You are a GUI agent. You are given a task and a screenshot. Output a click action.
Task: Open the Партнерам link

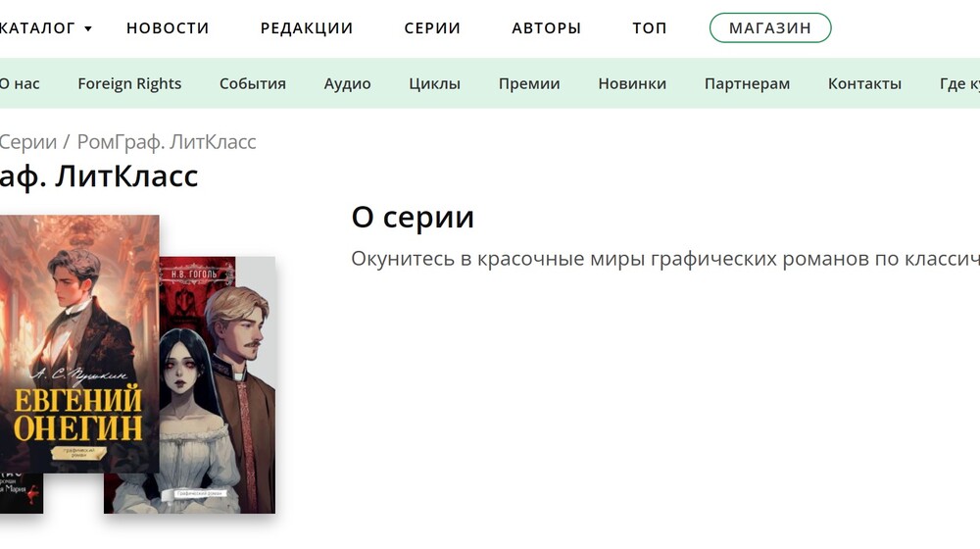pyautogui.click(x=747, y=83)
